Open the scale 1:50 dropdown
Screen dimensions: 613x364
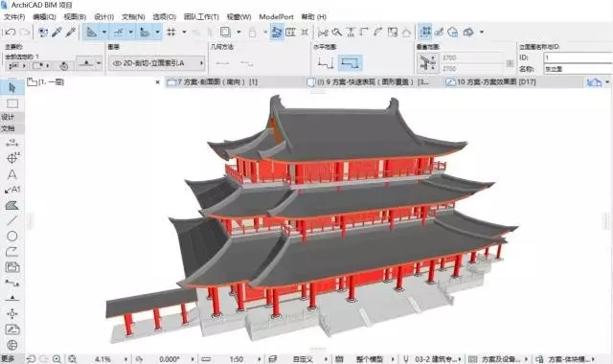coord(259,359)
